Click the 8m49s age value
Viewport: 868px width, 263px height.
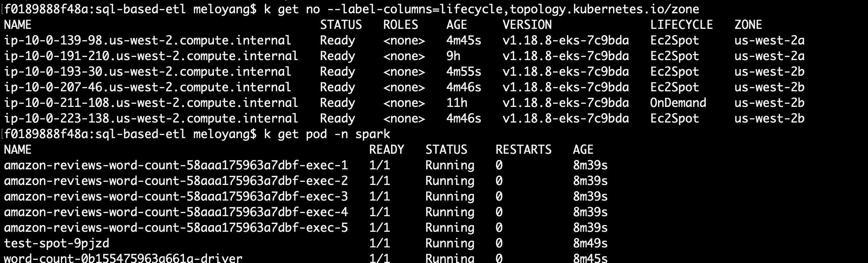tap(590, 243)
